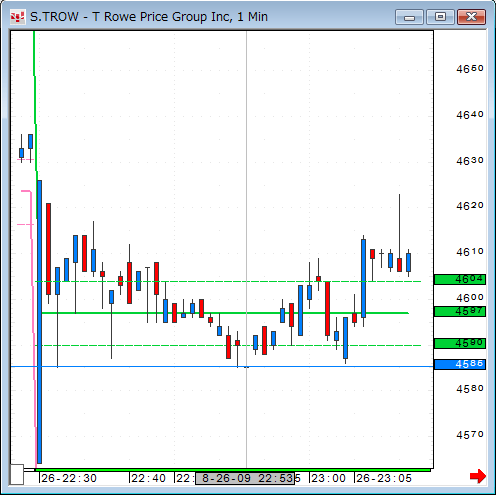Click the 4610 price axis value
This screenshot has width=496, height=495.
[470, 251]
